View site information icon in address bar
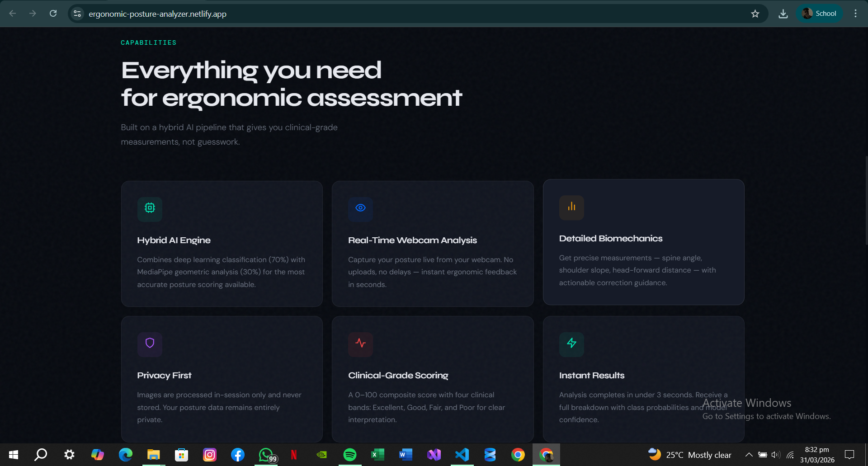The image size is (868, 466). click(77, 14)
